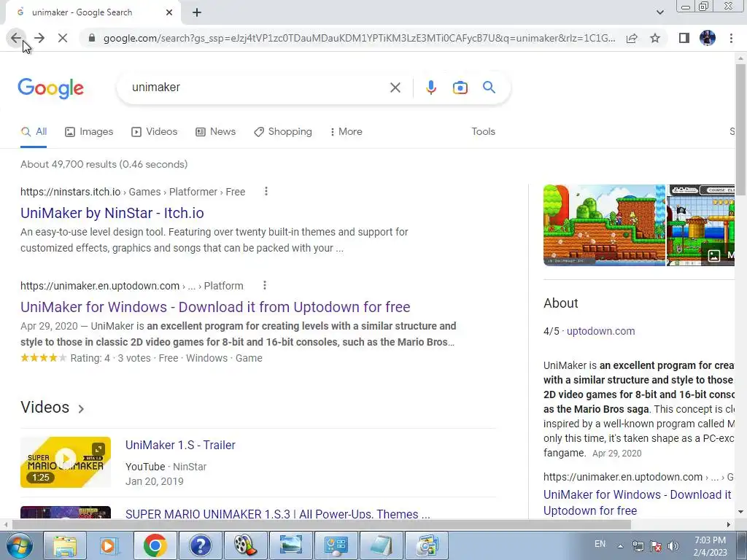Open second UniMaker course editor image

(700, 225)
